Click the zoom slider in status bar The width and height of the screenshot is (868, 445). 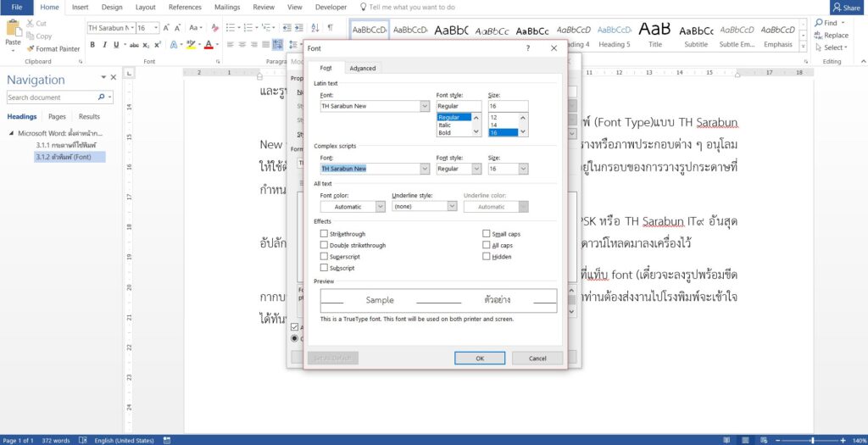(x=812, y=441)
